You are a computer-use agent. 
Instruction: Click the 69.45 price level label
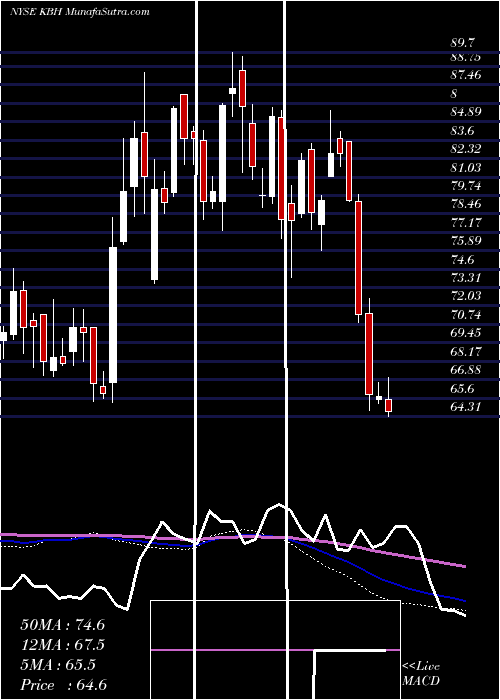point(466,333)
